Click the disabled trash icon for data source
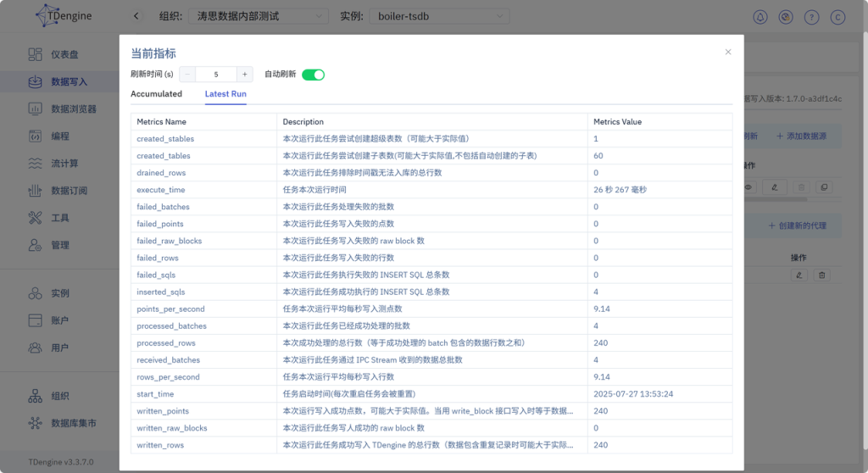 tap(801, 187)
